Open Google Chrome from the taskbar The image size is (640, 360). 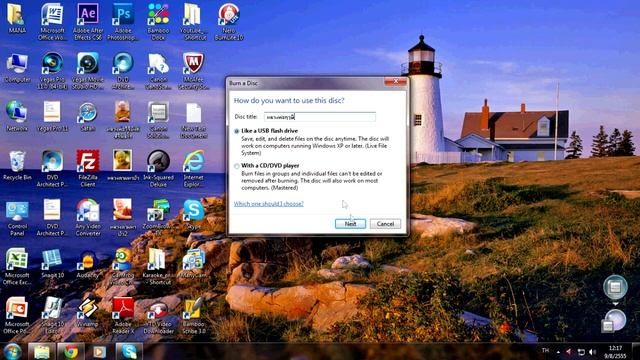click(71, 351)
